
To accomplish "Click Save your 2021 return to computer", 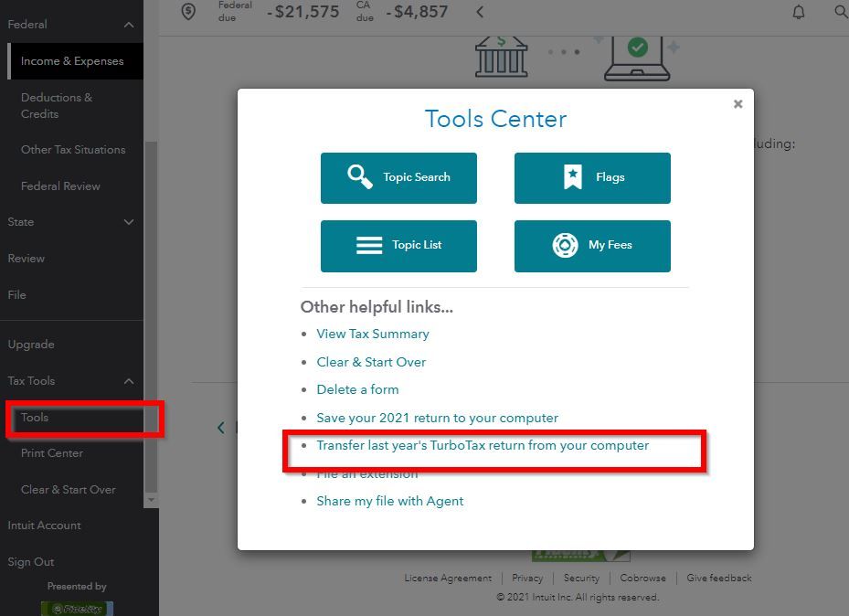I will (x=437, y=418).
